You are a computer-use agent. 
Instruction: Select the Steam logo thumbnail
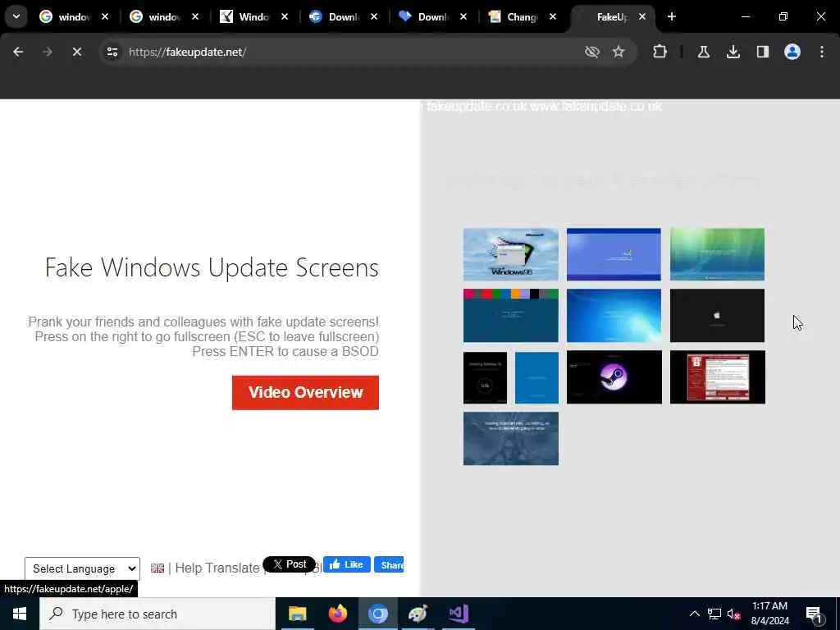click(614, 377)
